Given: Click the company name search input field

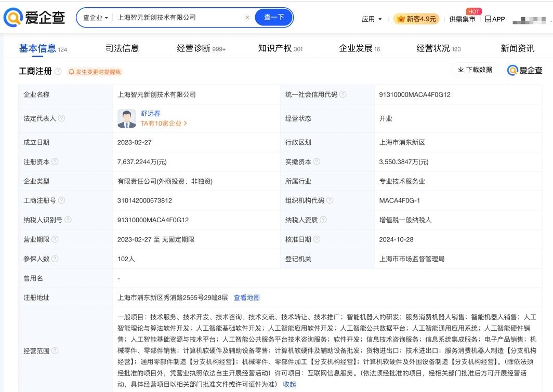Looking at the screenshot, I should click(177, 18).
